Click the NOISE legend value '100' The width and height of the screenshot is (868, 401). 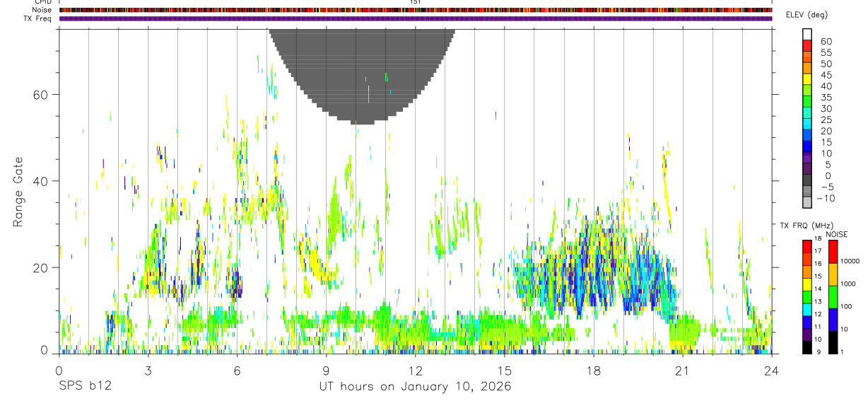click(846, 307)
